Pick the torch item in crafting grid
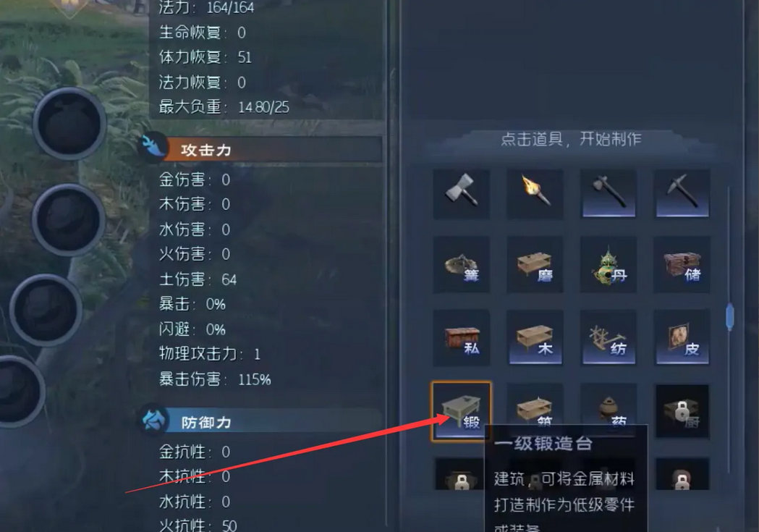The height and width of the screenshot is (532, 759). point(535,194)
